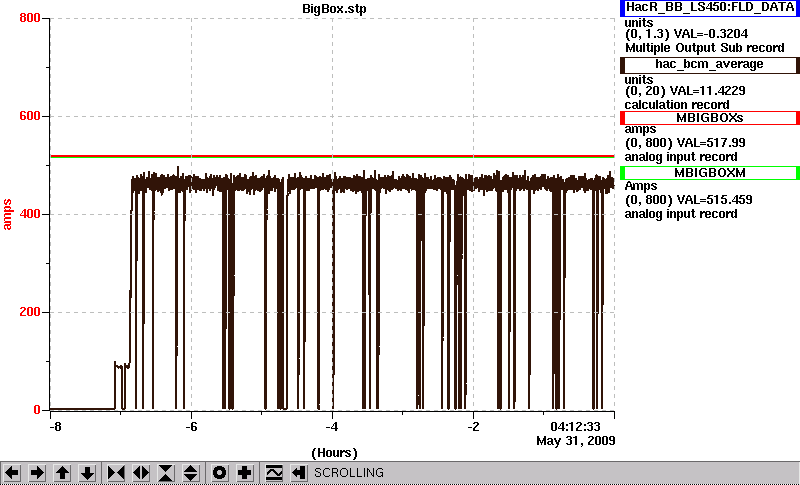Image resolution: width=800 pixels, height=485 pixels.
Task: Click the 200 y-axis tick label
Action: 30,312
